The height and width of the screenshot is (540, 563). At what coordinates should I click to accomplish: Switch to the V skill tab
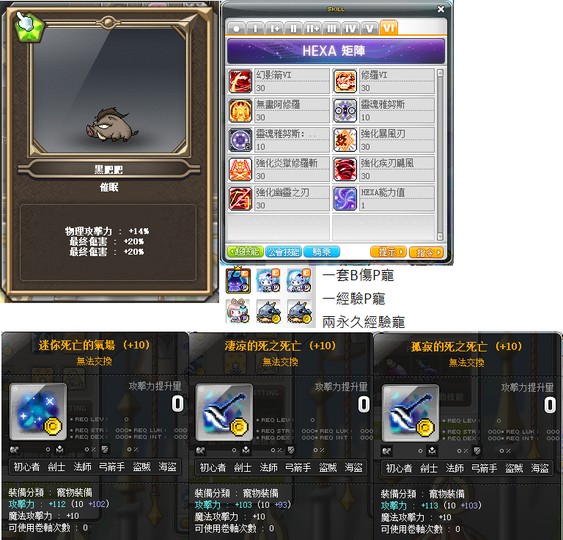pos(369,28)
